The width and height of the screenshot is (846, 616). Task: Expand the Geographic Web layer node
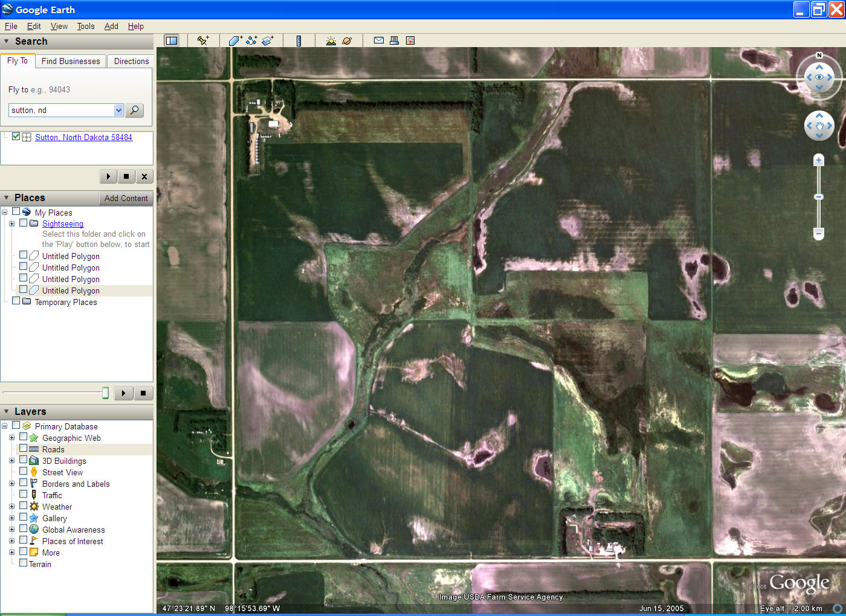click(x=11, y=438)
